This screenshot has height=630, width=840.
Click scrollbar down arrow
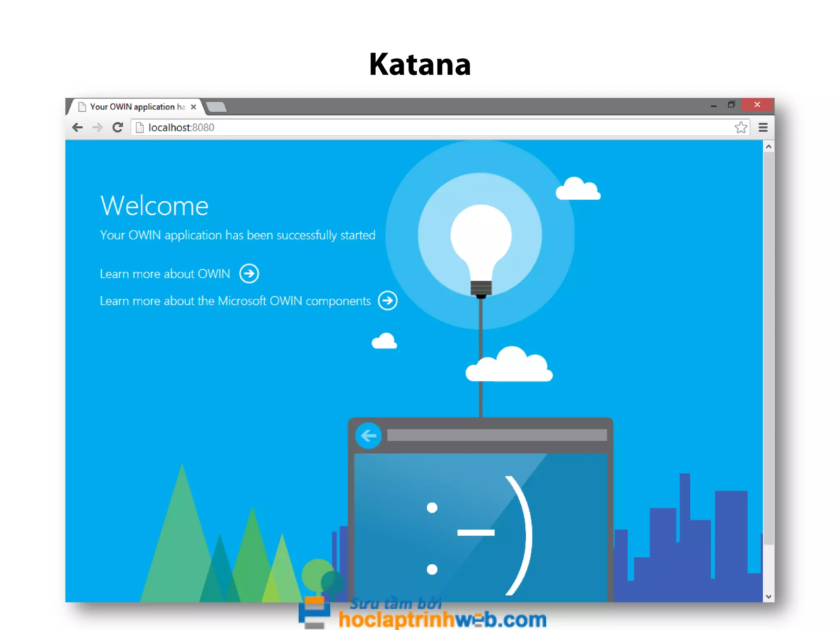tap(769, 597)
